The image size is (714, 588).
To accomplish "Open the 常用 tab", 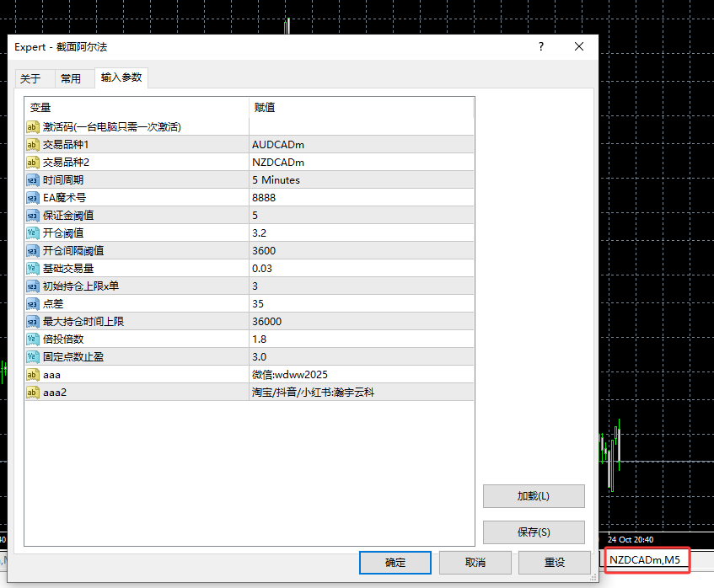I will coord(73,78).
